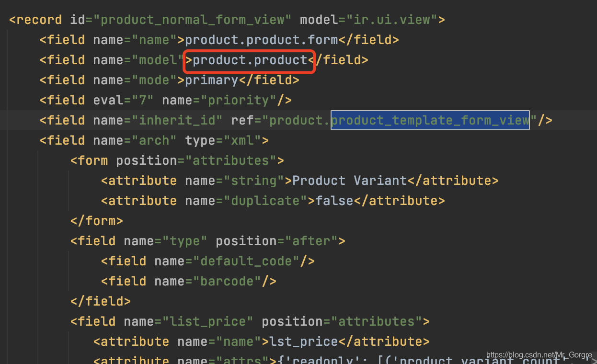Click the position="after" attribute
597x364 pixels.
pyautogui.click(x=277, y=241)
